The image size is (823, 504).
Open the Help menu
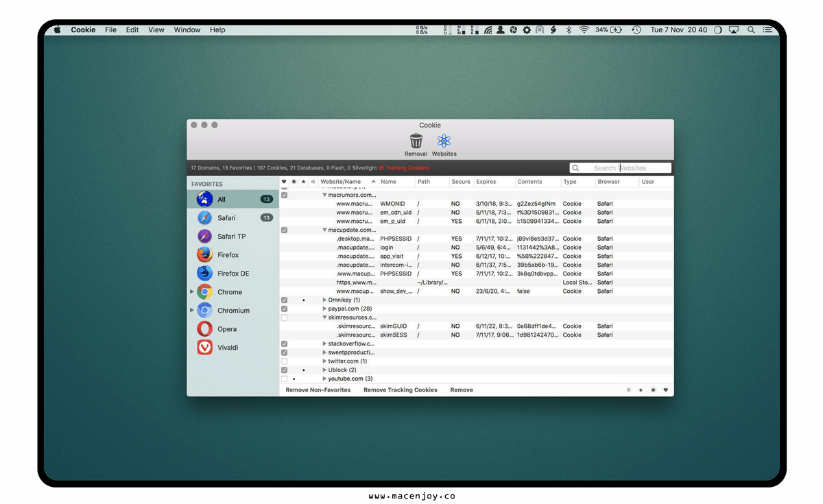[217, 30]
